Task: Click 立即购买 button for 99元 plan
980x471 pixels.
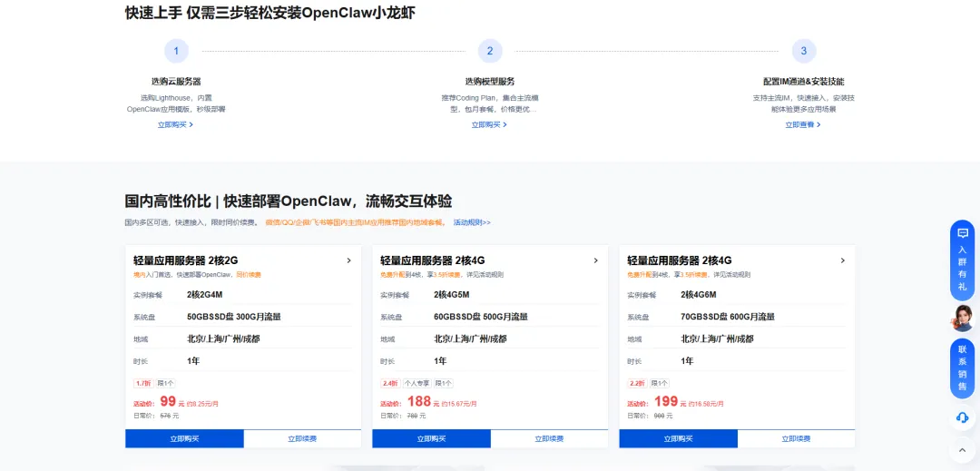Action: [x=184, y=438]
